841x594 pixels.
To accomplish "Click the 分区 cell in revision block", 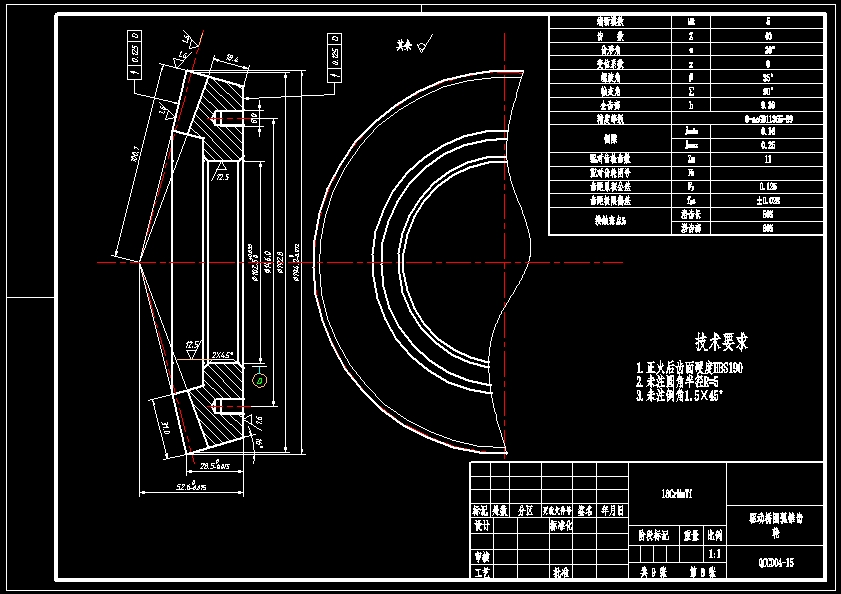I will pos(526,511).
